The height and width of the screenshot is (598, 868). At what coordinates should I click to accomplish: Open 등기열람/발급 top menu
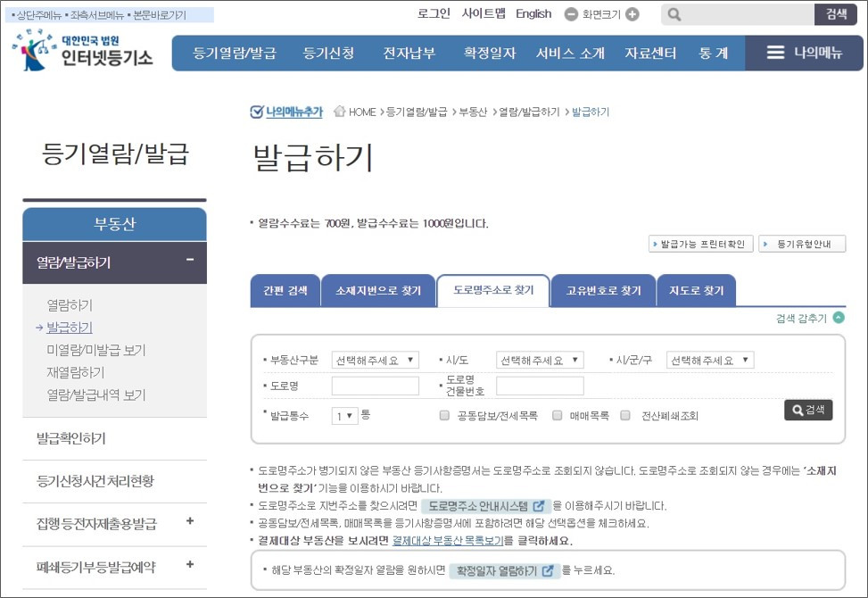pyautogui.click(x=234, y=54)
